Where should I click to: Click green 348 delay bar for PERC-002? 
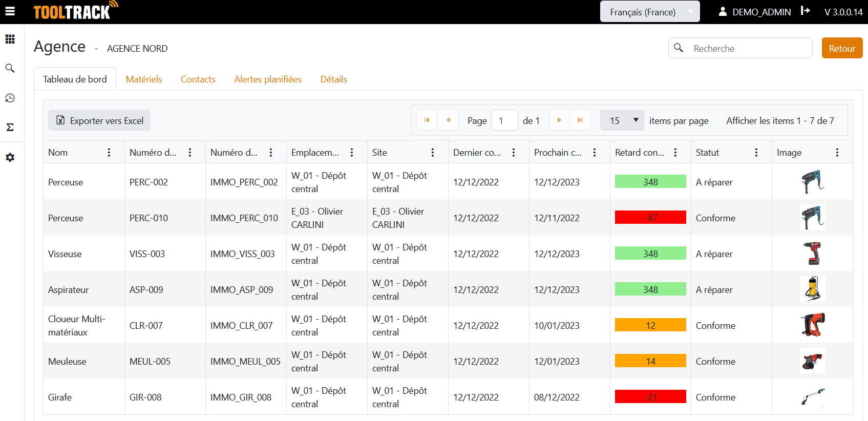point(650,182)
